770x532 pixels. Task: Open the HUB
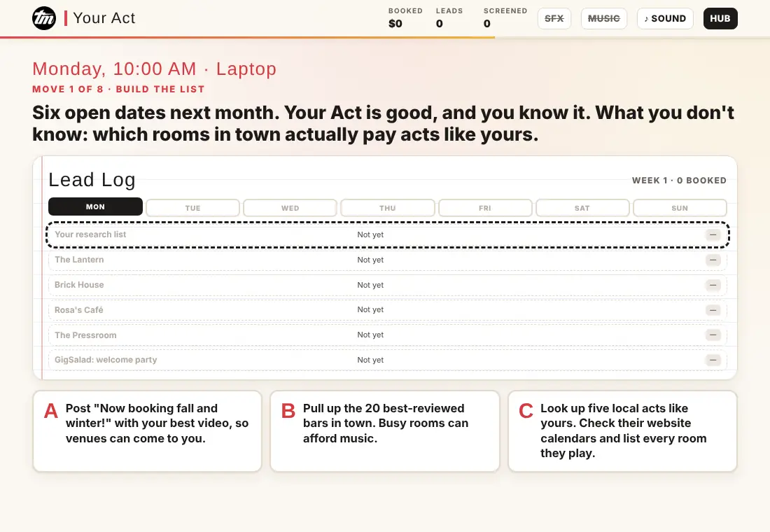tap(720, 19)
